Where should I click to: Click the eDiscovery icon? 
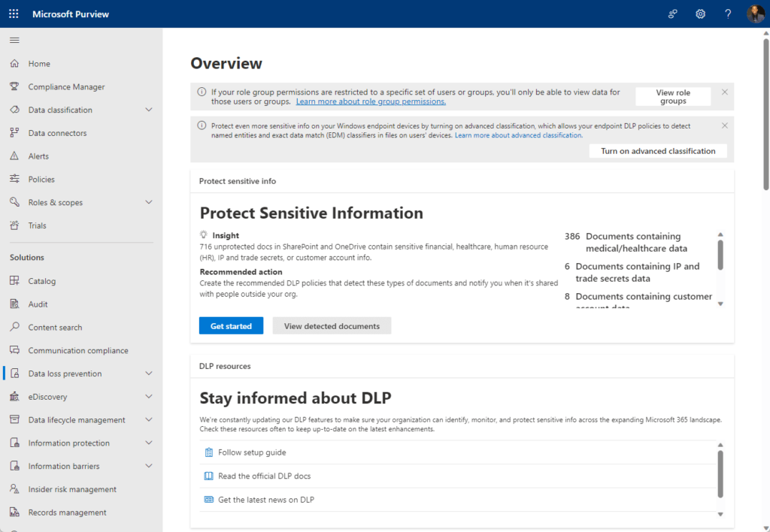click(x=15, y=397)
